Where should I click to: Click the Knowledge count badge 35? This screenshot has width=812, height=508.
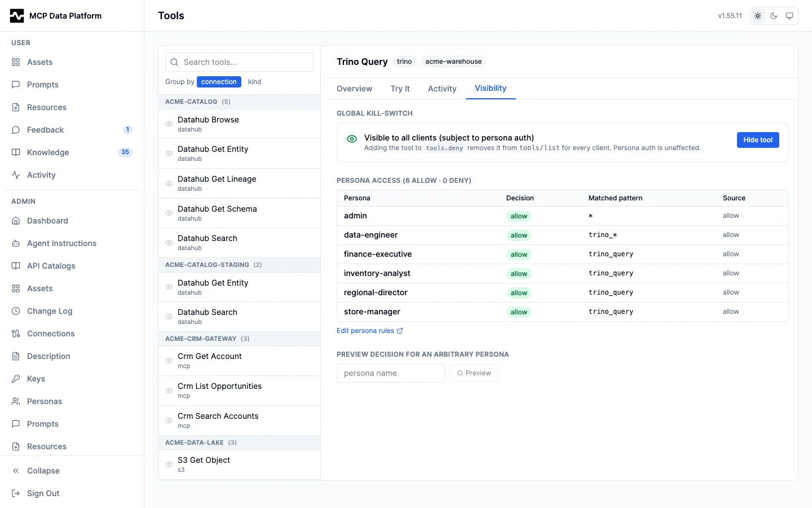(x=125, y=152)
